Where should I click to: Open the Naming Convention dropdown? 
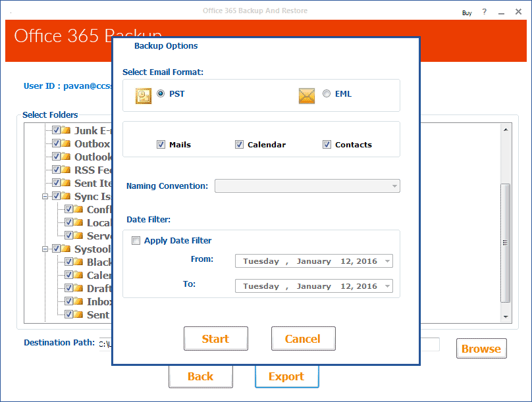coord(394,186)
